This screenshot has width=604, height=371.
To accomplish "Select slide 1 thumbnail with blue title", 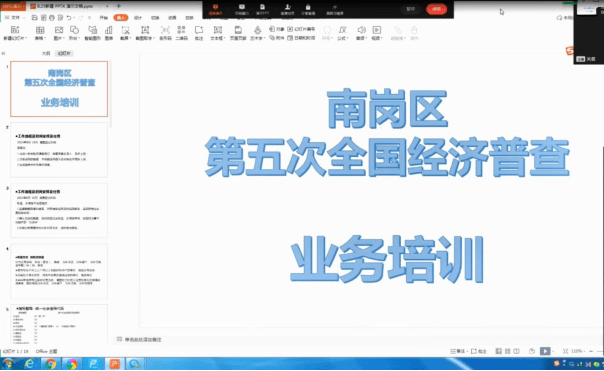I will click(x=59, y=89).
